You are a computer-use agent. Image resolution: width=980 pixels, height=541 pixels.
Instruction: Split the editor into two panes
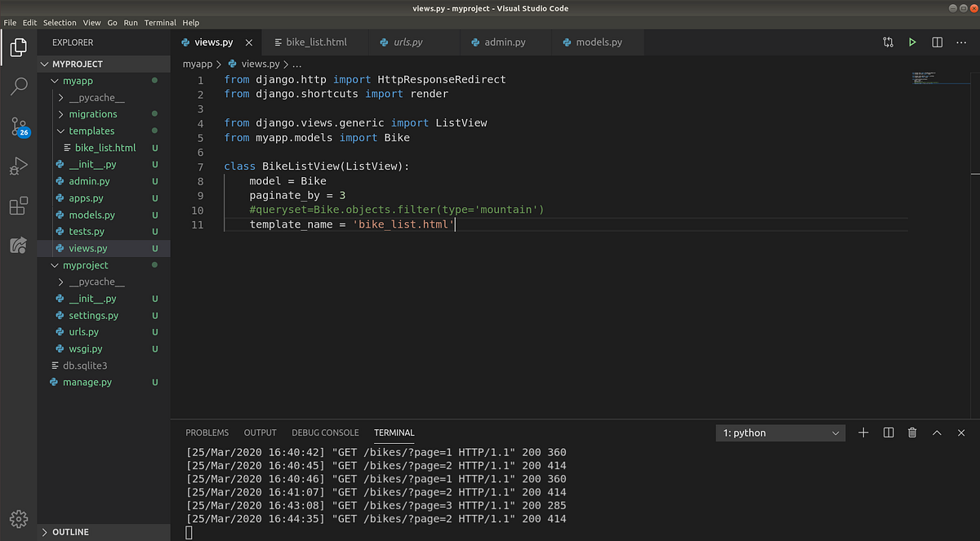click(937, 42)
